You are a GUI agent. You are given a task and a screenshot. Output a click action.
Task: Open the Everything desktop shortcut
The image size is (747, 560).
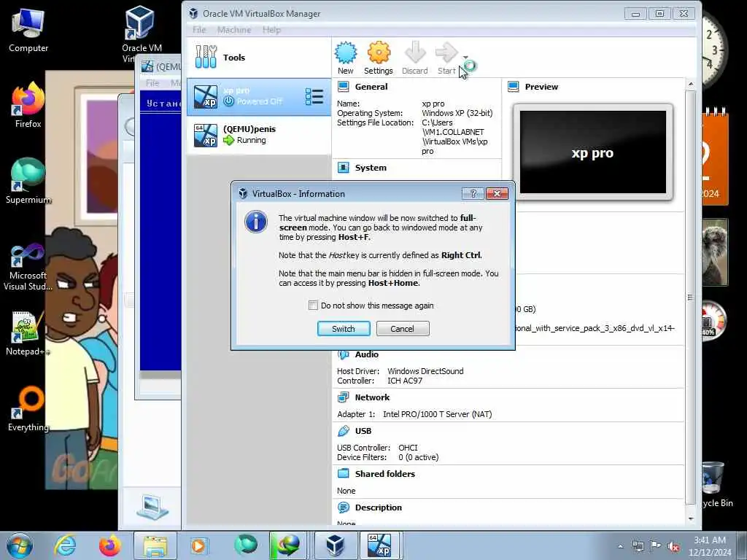click(28, 408)
